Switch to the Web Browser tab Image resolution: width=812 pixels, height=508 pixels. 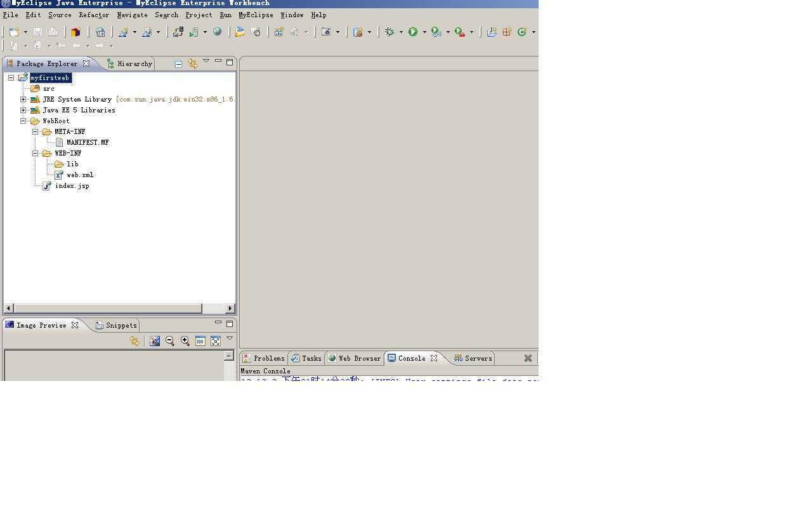[x=354, y=358]
